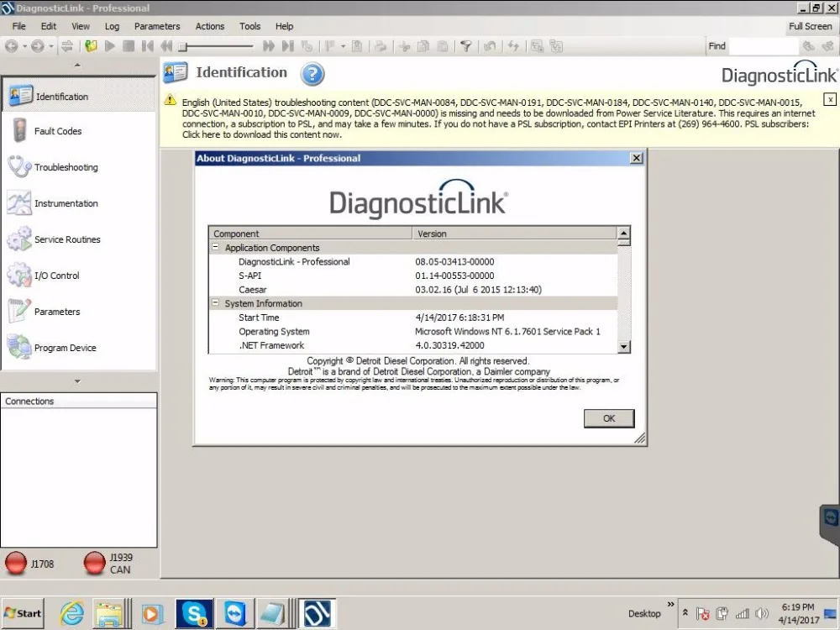Open the Troubleshooting panel
Viewport: 840px width, 630px height.
[79, 167]
